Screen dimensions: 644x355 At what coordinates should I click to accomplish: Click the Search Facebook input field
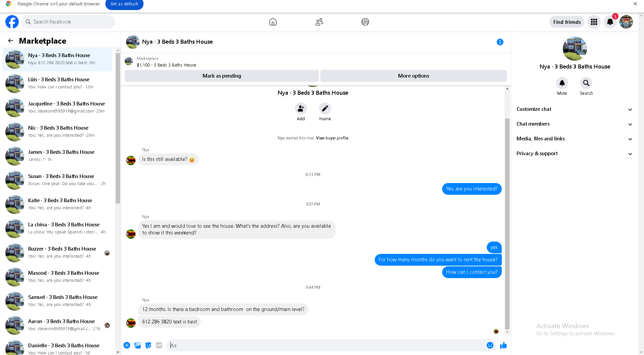(x=68, y=22)
